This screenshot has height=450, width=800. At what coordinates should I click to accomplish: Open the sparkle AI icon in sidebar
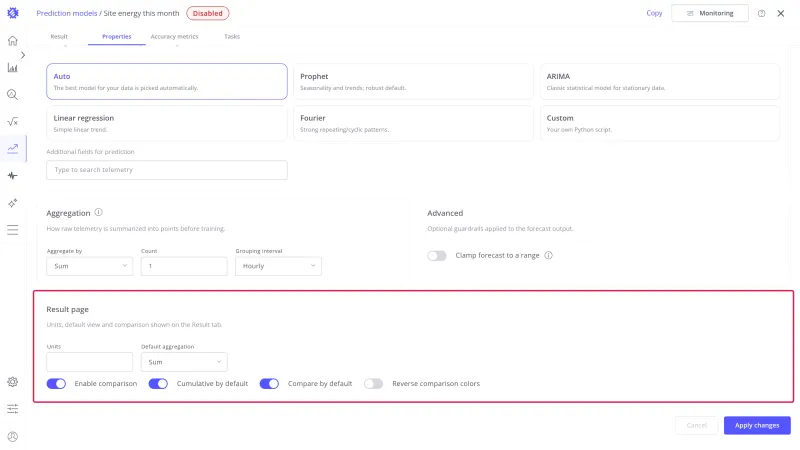13,203
